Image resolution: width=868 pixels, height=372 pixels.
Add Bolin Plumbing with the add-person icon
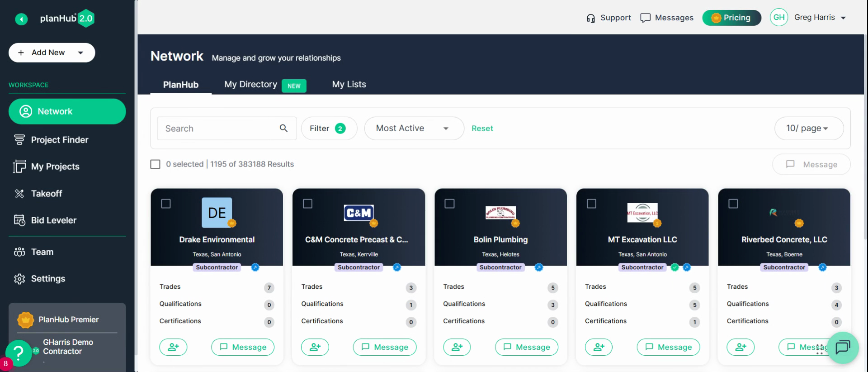(x=457, y=347)
